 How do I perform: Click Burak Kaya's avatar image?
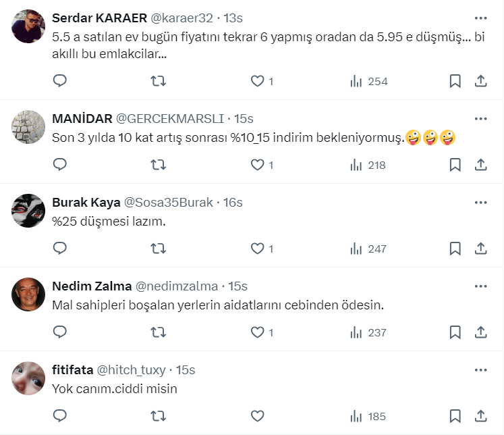pos(29,211)
